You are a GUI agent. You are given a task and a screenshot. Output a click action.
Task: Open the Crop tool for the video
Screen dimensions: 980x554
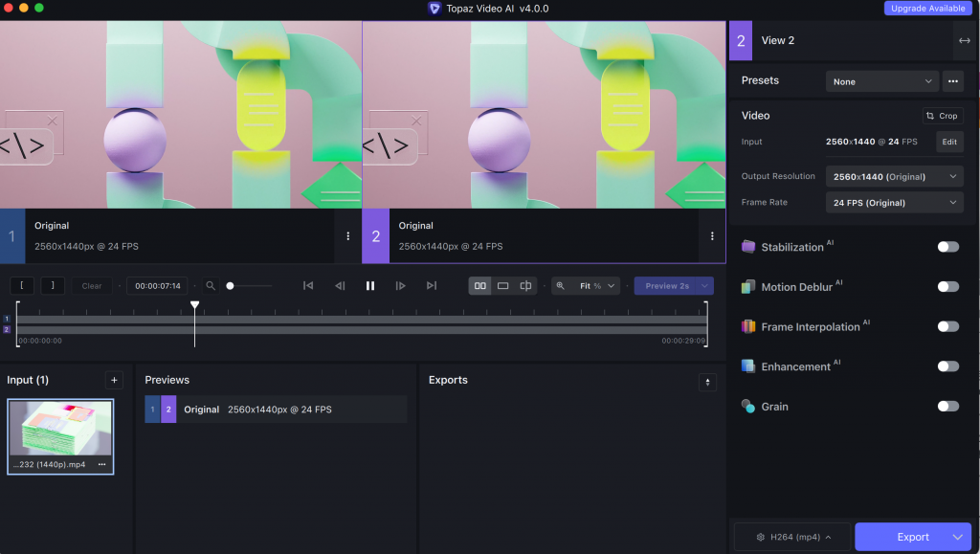(x=942, y=115)
